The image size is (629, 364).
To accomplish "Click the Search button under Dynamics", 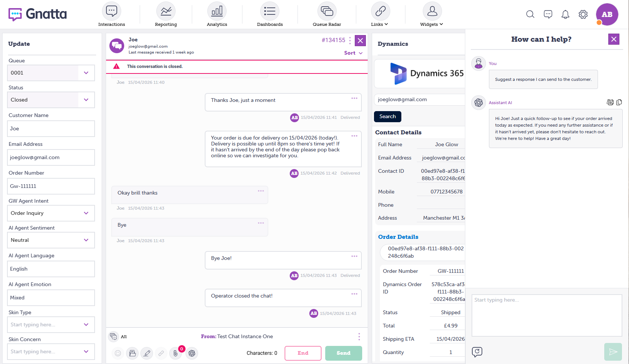I will 388,116.
